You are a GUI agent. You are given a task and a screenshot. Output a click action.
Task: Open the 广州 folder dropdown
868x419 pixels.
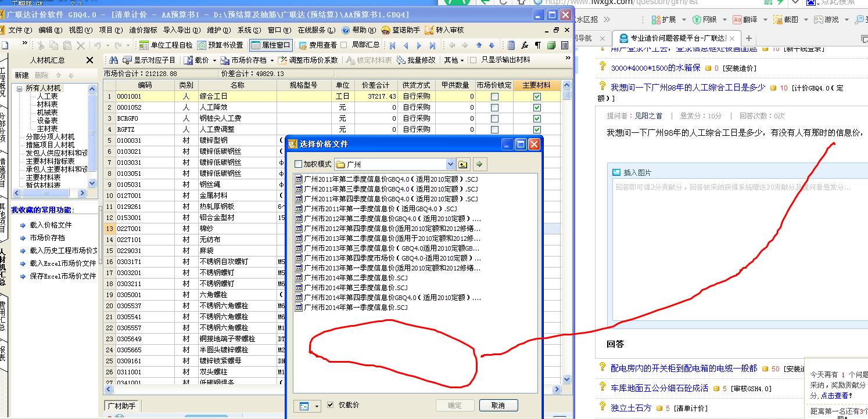(450, 164)
